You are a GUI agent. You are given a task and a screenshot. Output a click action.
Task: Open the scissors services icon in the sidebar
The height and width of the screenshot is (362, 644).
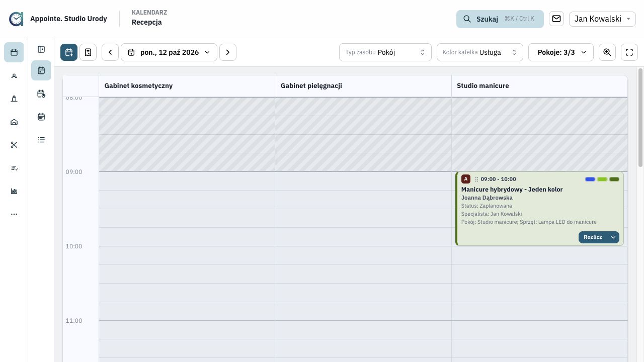(14, 145)
